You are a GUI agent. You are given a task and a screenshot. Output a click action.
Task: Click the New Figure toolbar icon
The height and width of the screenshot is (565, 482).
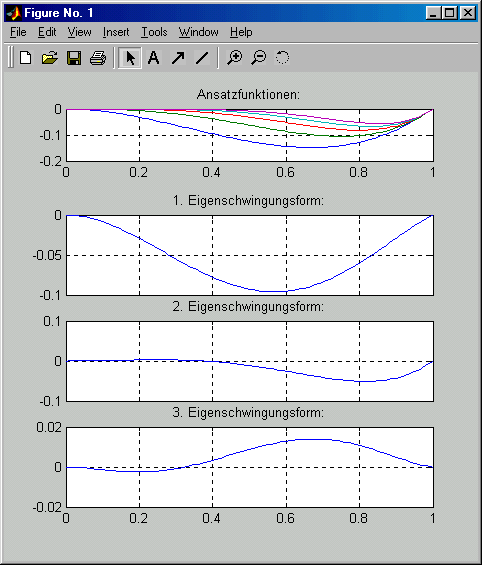pyautogui.click(x=26, y=58)
